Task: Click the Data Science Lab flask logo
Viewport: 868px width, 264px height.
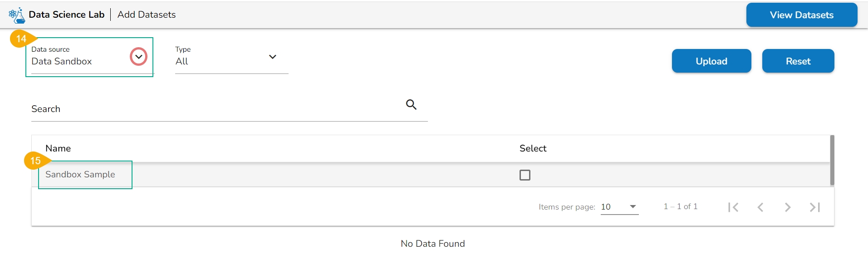Action: pyautogui.click(x=17, y=15)
